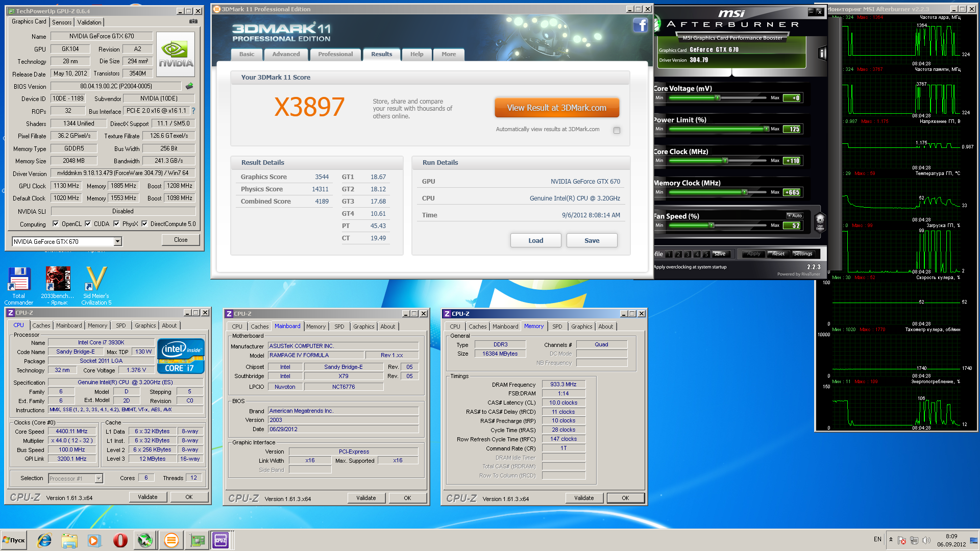Image resolution: width=980 pixels, height=551 pixels.
Task: Open Windows Explorer folder on taskbar
Action: coord(69,540)
